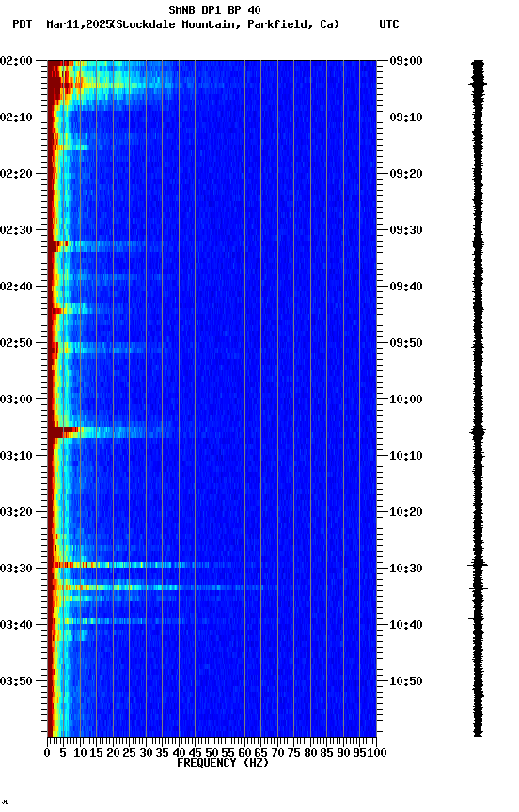
Task: Click the 09:40 UTC time label
Action: [406, 287]
